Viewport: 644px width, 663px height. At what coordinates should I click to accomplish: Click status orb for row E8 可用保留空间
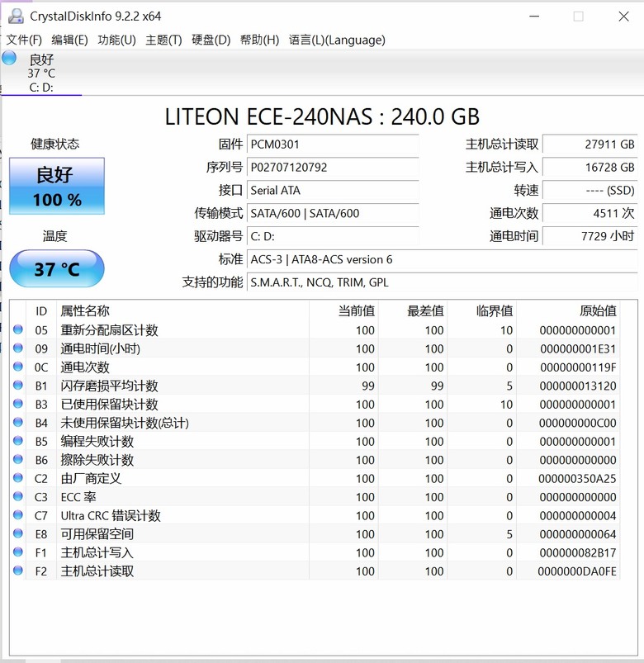point(18,533)
